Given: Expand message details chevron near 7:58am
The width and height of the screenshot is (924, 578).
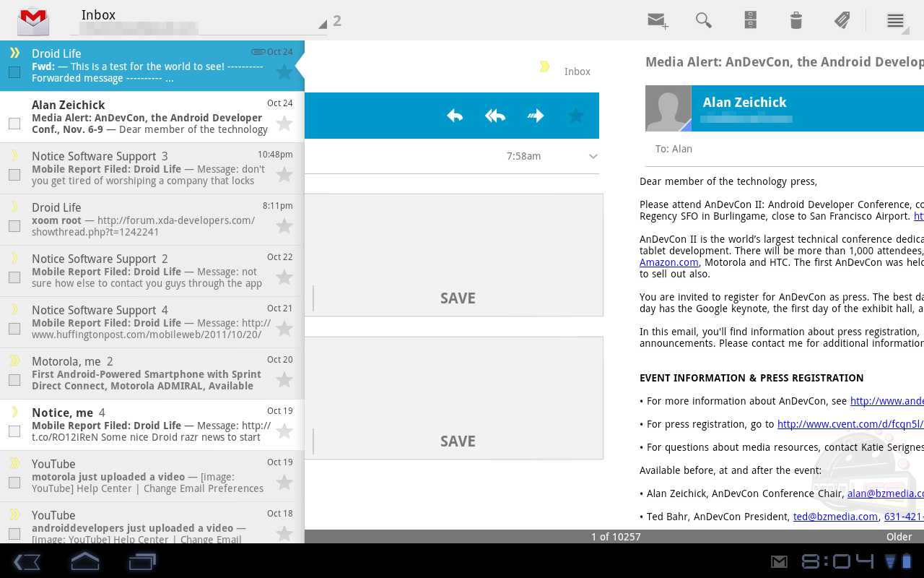Looking at the screenshot, I should click(x=593, y=157).
